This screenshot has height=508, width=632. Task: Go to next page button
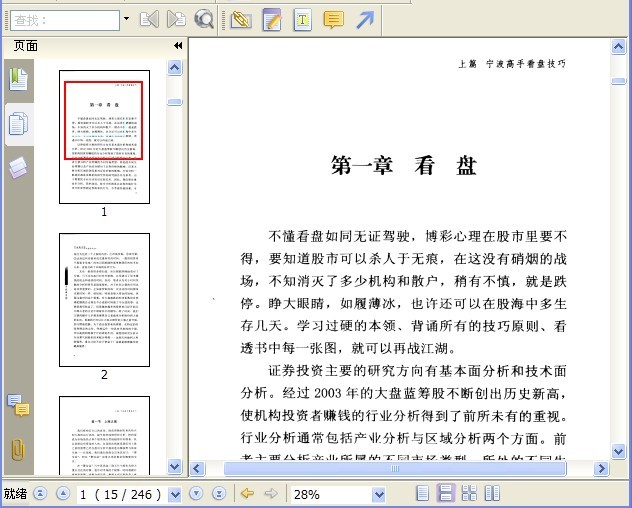196,493
